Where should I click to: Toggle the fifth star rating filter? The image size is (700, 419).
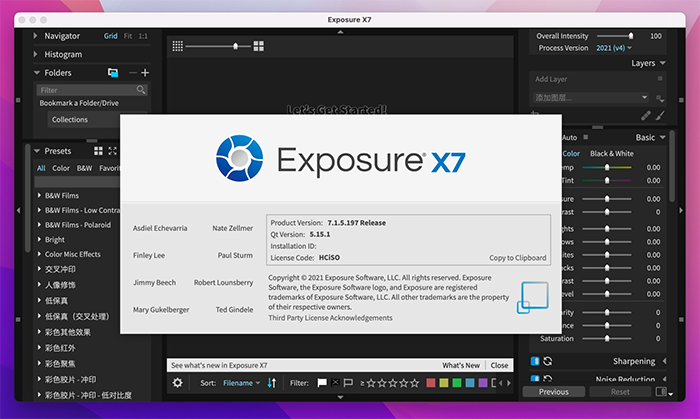415,383
